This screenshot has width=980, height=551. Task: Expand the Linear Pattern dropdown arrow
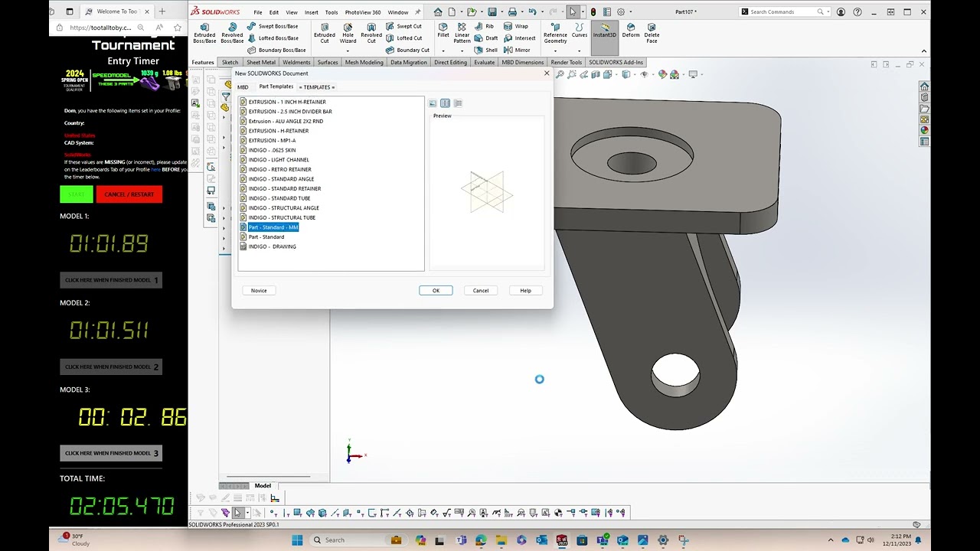[x=462, y=51]
